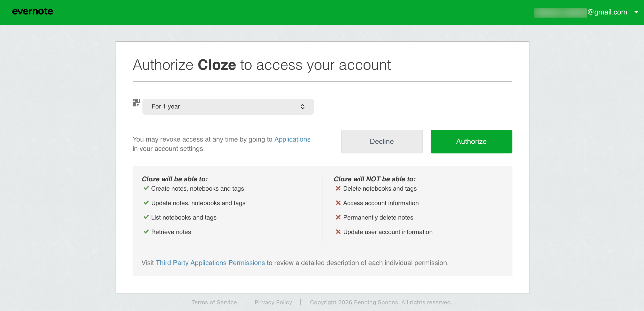This screenshot has width=644, height=311.
Task: Click the checkmark beside 'Update notes, notebooks and tags'
Action: 146,203
